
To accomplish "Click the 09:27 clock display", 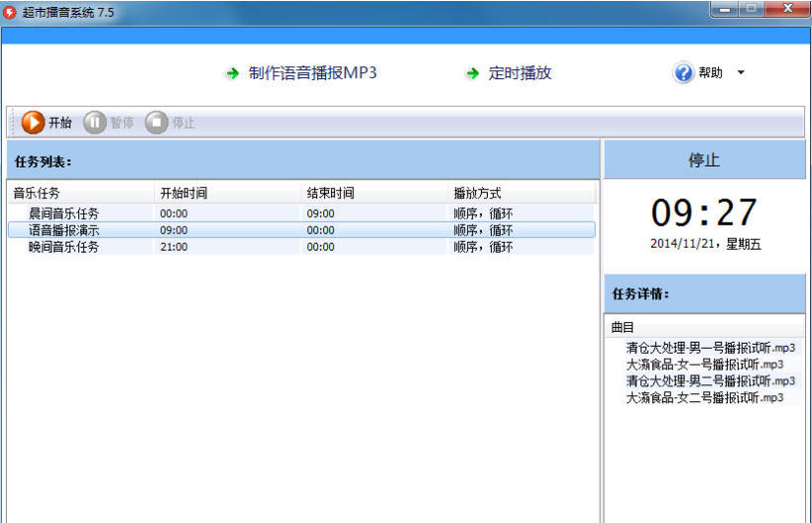I will click(704, 213).
